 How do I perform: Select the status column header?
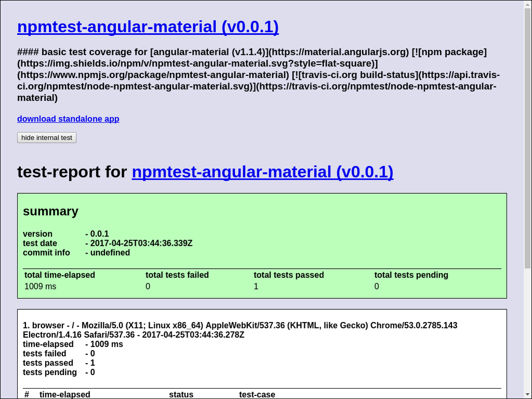[x=181, y=394]
